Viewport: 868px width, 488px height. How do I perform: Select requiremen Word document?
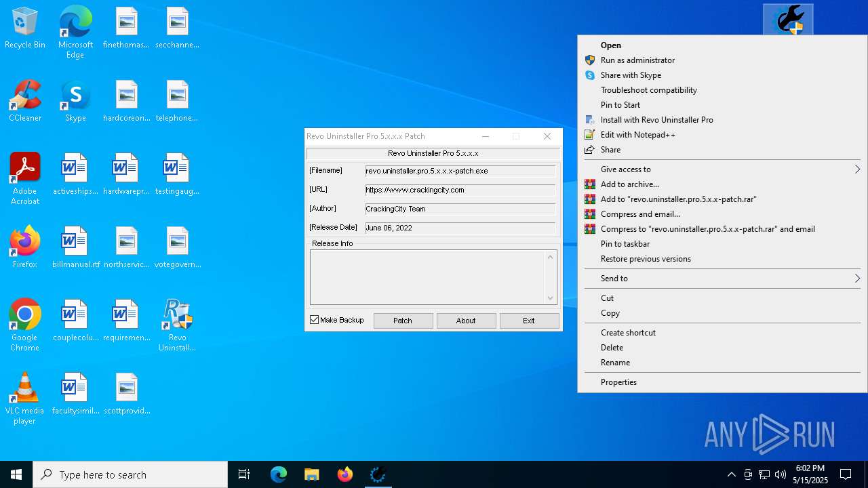click(x=126, y=321)
